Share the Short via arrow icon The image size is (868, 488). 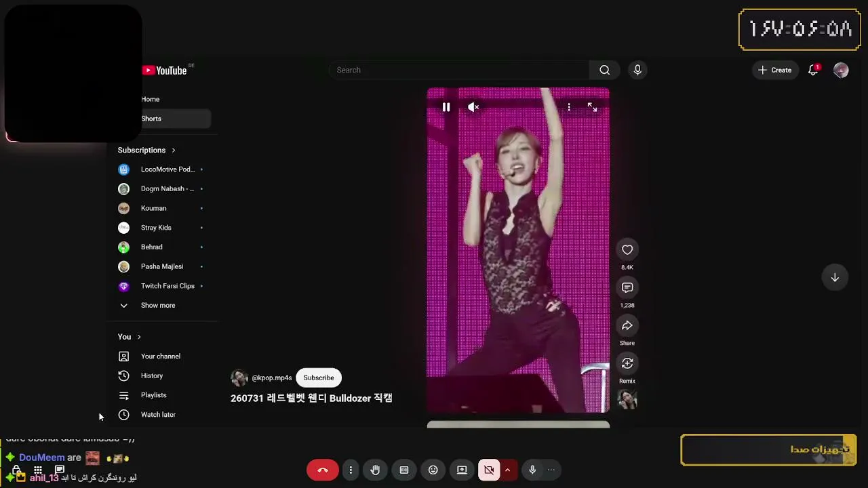click(x=627, y=326)
